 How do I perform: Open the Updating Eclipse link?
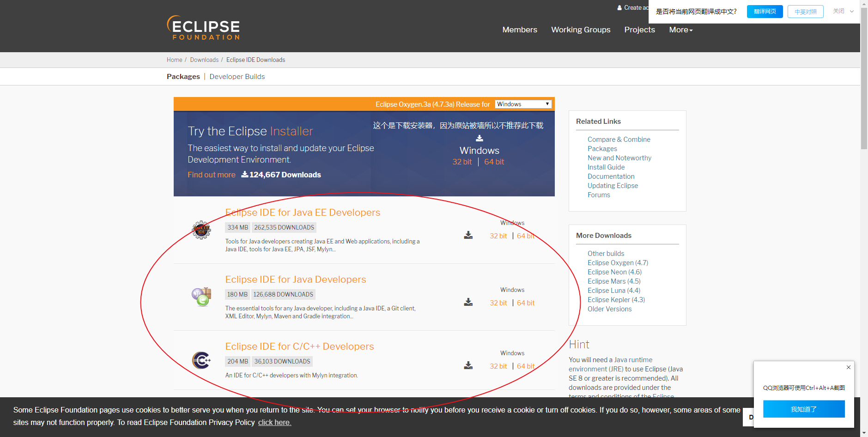(x=613, y=186)
